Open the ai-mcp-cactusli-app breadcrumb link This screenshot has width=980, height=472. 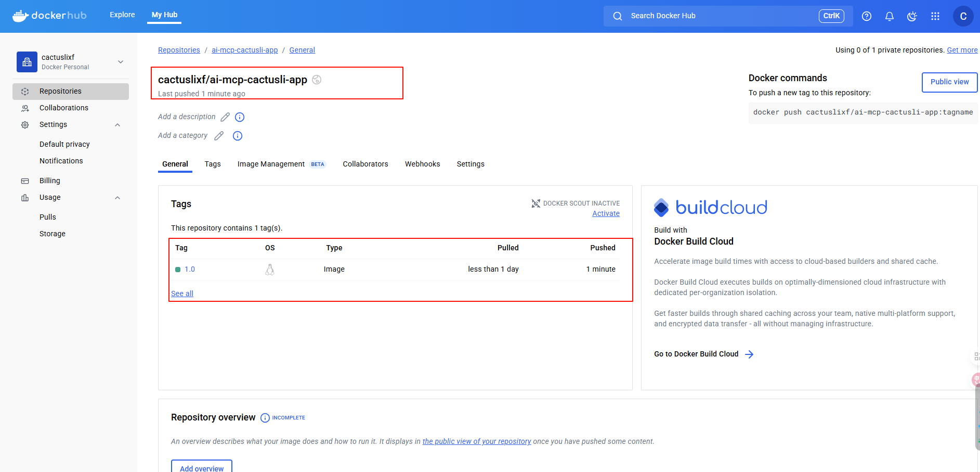tap(245, 50)
